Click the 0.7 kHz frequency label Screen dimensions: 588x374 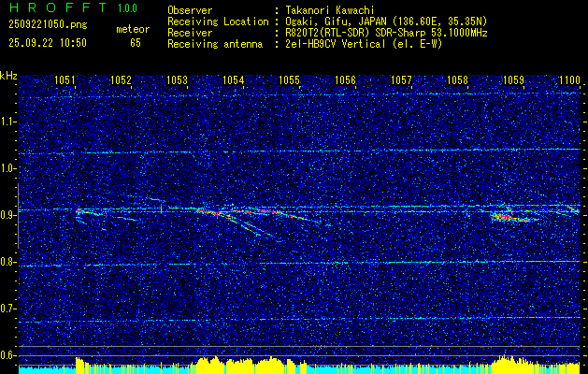(x=7, y=309)
